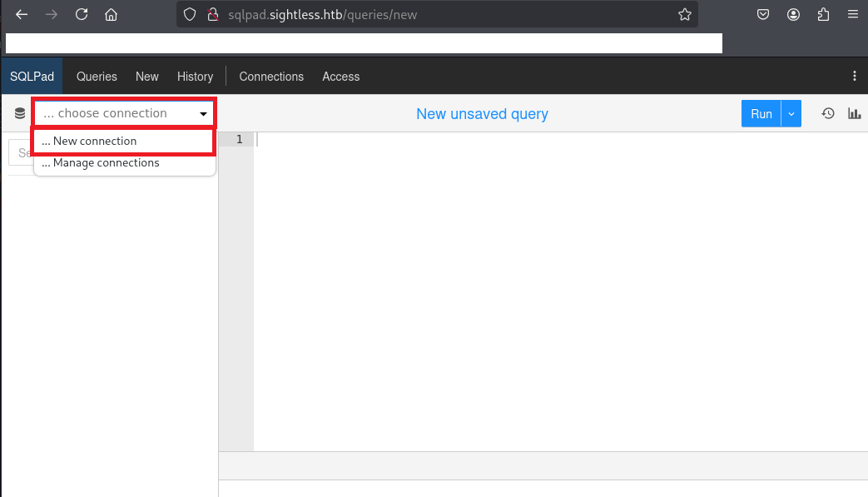Open the browser extensions puzzle icon
Screen dimensions: 868x497
823,14
